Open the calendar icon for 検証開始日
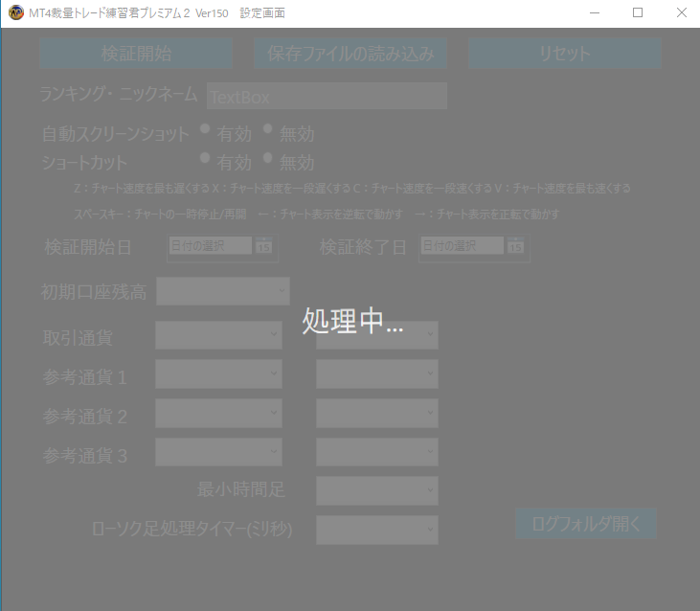Image resolution: width=700 pixels, height=611 pixels. [264, 246]
